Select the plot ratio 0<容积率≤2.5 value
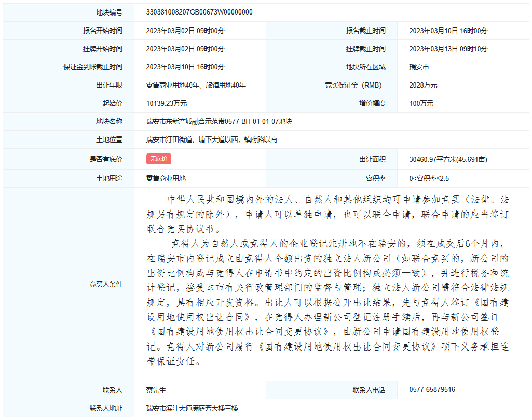This screenshot has height=420, width=532. 429,178
